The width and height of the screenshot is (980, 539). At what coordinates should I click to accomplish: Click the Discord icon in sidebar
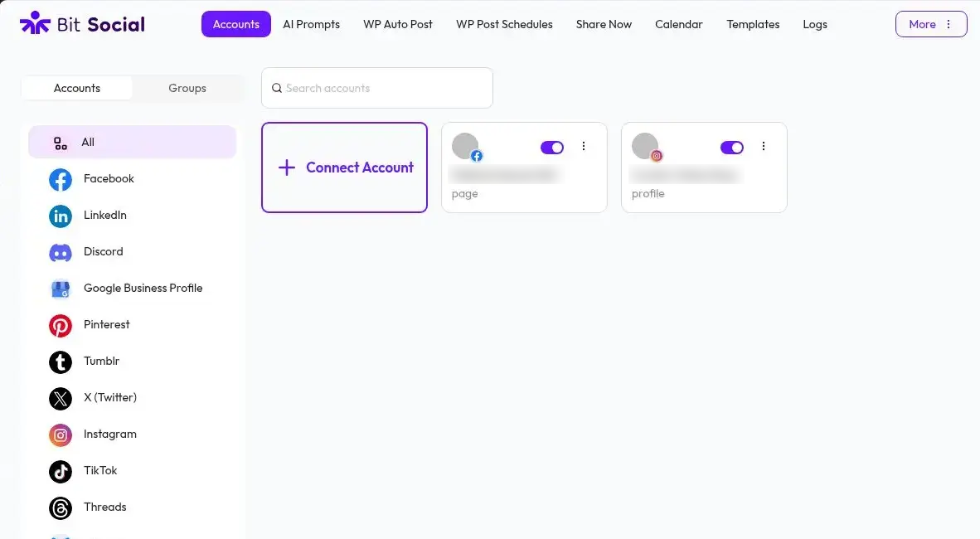[x=61, y=253]
